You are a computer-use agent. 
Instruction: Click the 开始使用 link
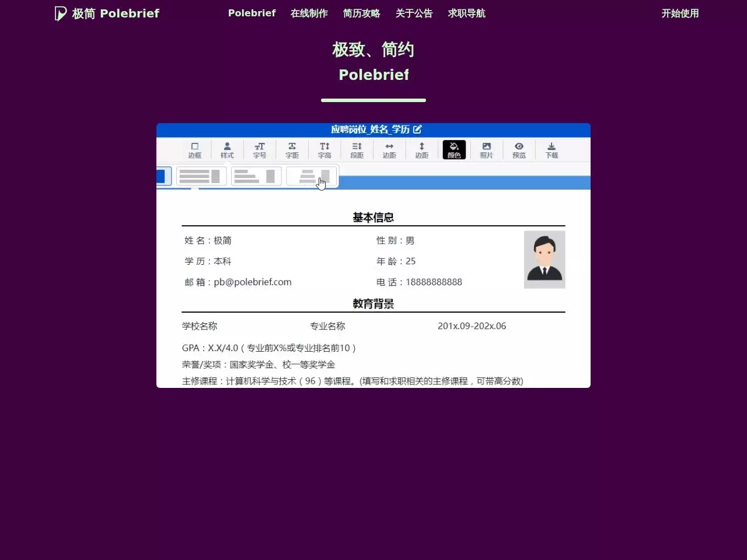tap(680, 13)
